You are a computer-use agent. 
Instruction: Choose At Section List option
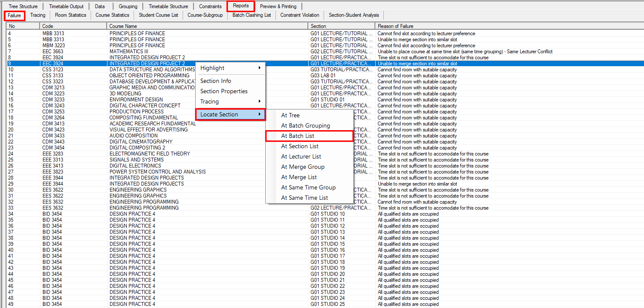coord(309,146)
